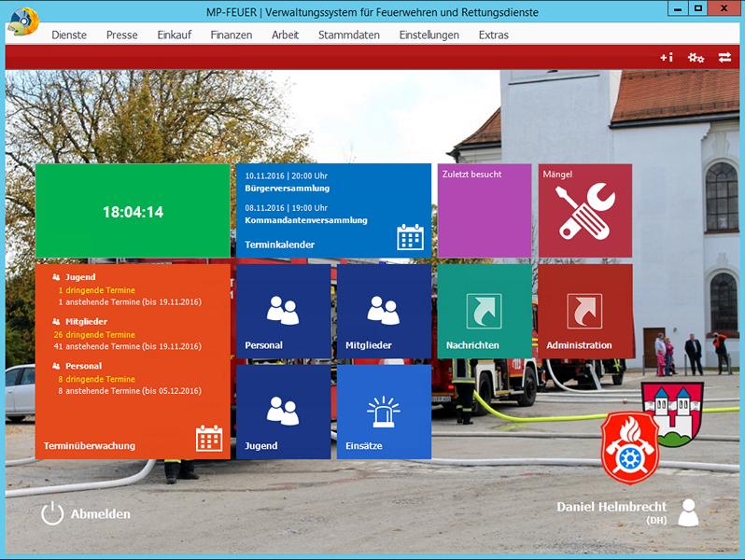Screen dimensions: 745x560
Task: Open the gears settings icon in toolbar
Action: (696, 58)
